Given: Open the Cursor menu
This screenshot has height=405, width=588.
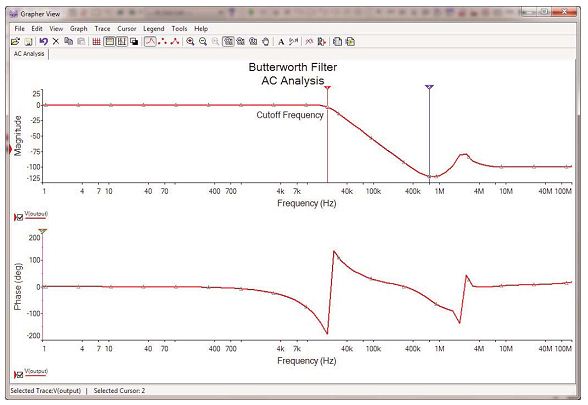Looking at the screenshot, I should (127, 28).
